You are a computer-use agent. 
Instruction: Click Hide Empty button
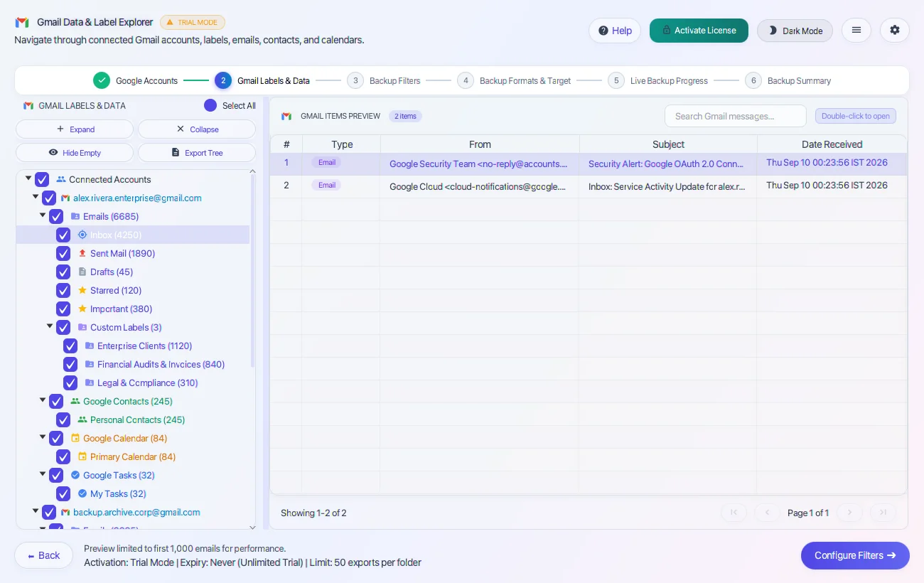point(75,153)
